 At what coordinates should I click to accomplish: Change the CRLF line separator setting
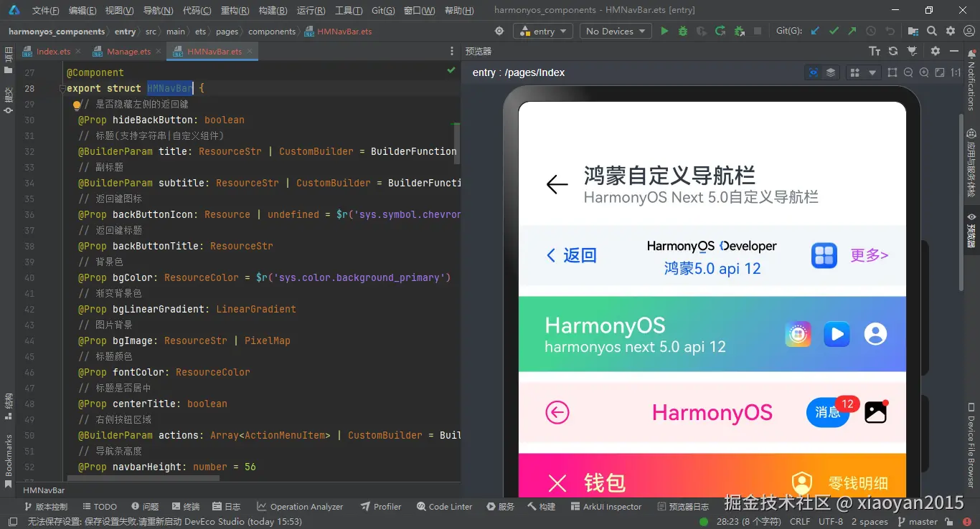pyautogui.click(x=800, y=522)
